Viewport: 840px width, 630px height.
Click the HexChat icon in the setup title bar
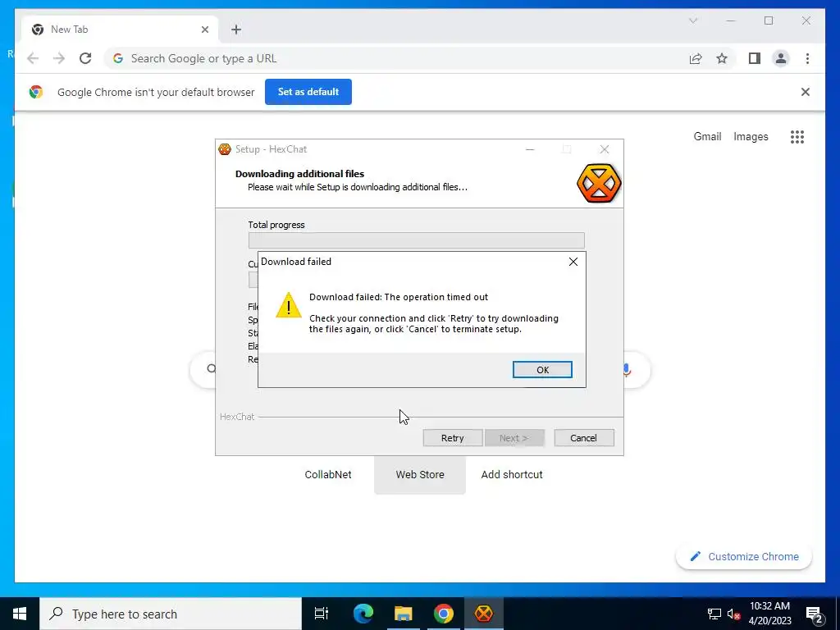click(225, 149)
